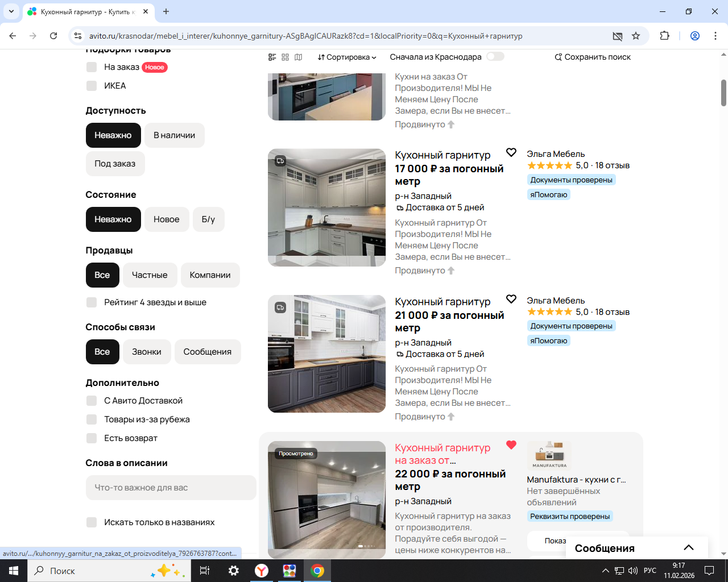Open the Chrome tab search dropdown
Viewport: 728px width, 582px height.
pos(11,11)
